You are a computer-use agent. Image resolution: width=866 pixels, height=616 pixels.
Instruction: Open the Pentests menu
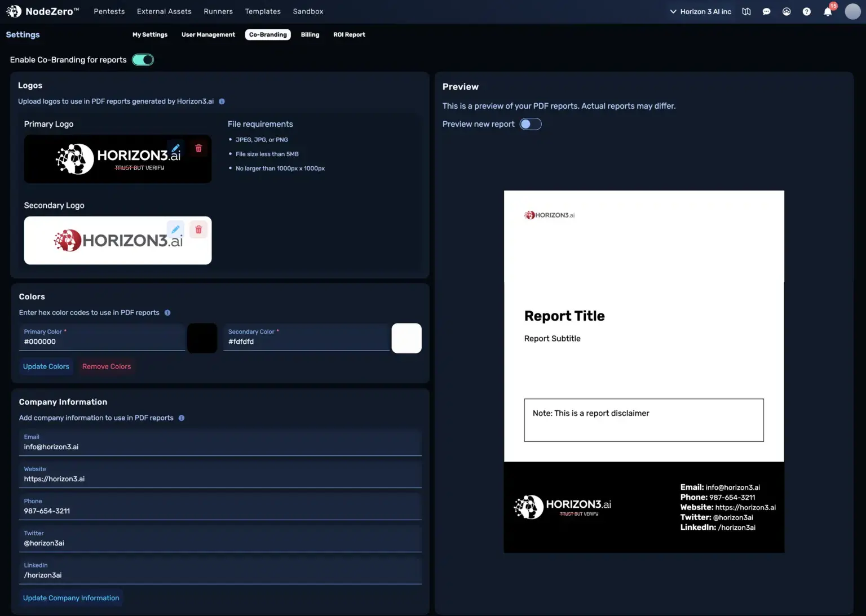pos(109,11)
